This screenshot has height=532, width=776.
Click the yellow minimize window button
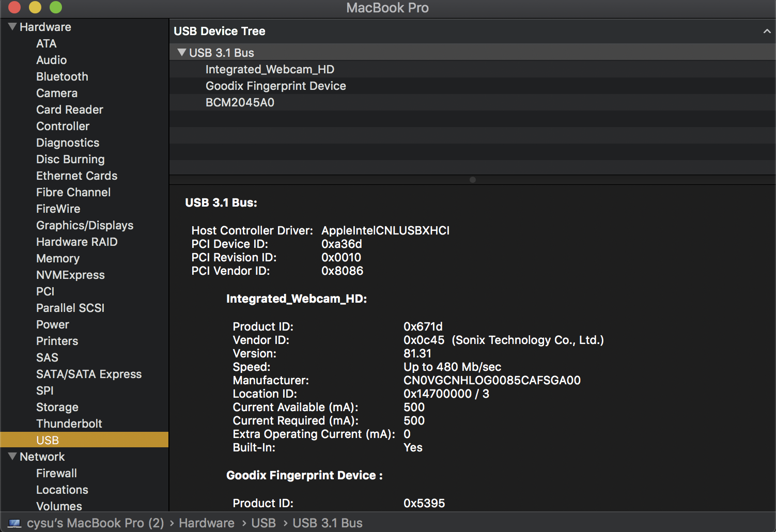pyautogui.click(x=35, y=7)
